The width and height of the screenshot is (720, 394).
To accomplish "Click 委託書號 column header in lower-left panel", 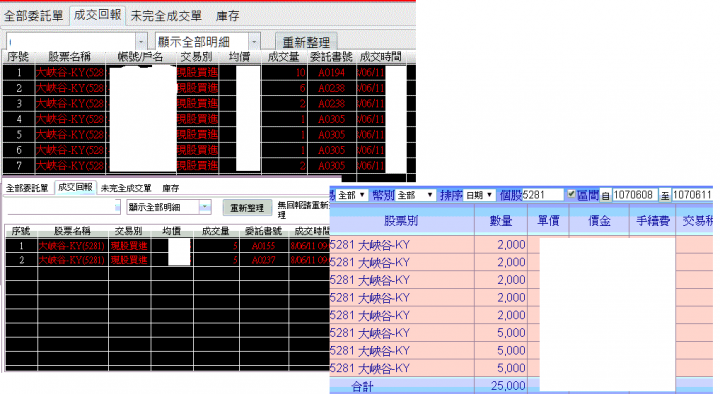I will pyautogui.click(x=264, y=231).
